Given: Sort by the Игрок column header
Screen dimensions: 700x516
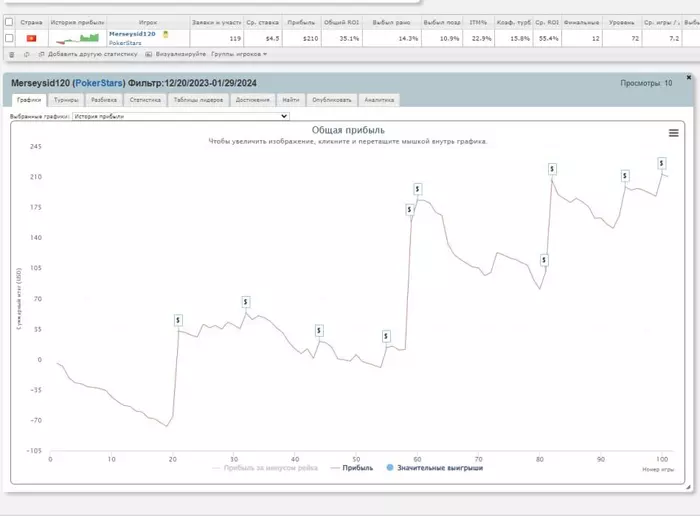Looking at the screenshot, I should click(x=148, y=22).
